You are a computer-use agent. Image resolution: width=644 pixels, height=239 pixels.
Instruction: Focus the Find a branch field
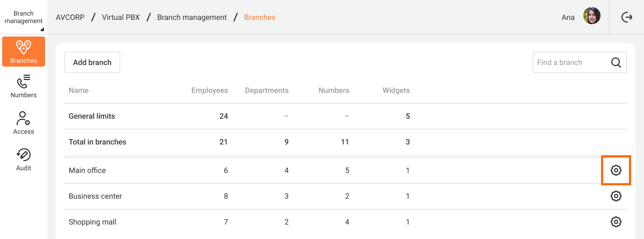pyautogui.click(x=580, y=62)
